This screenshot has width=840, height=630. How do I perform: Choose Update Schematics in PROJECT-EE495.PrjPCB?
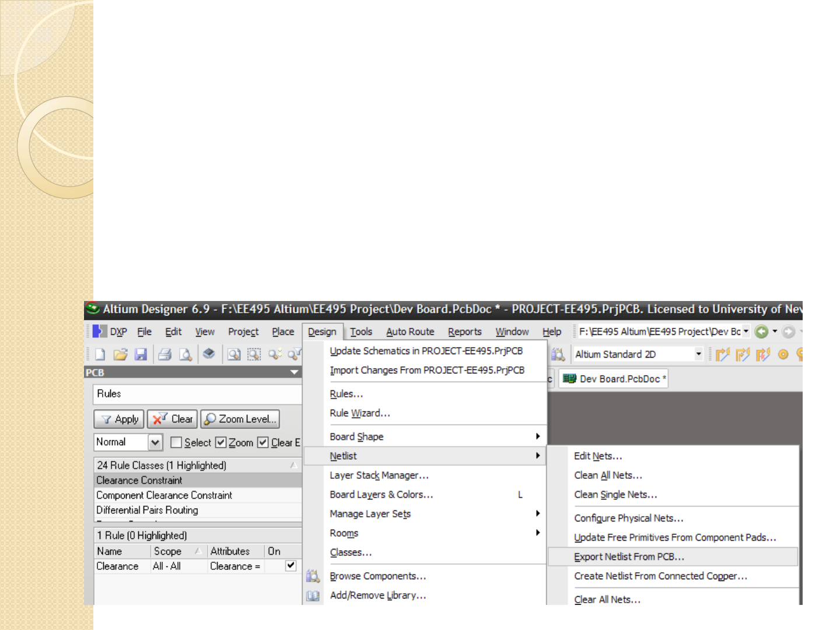425,351
